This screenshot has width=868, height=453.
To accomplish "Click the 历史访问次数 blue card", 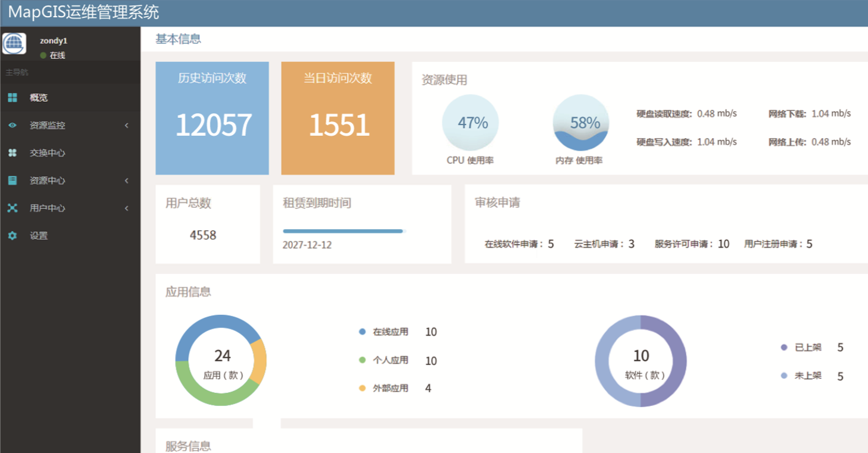I will [x=212, y=118].
